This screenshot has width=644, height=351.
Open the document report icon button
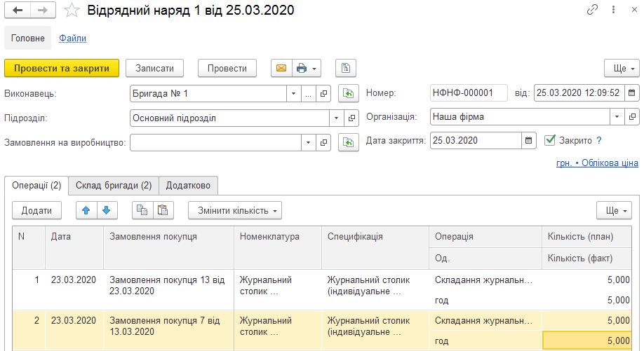click(346, 68)
